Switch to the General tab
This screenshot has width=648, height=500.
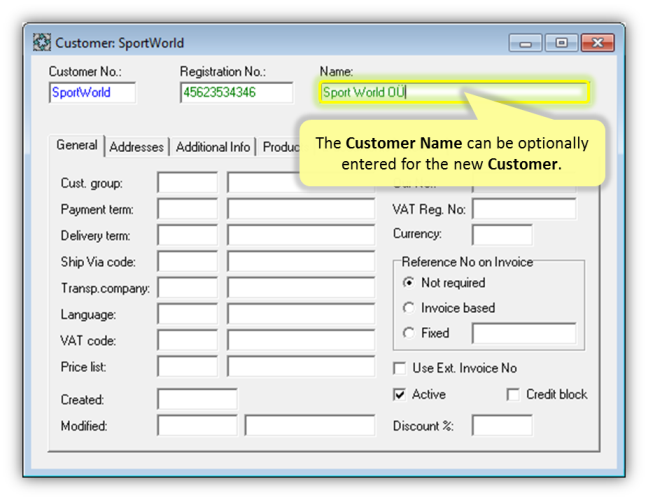coord(77,145)
